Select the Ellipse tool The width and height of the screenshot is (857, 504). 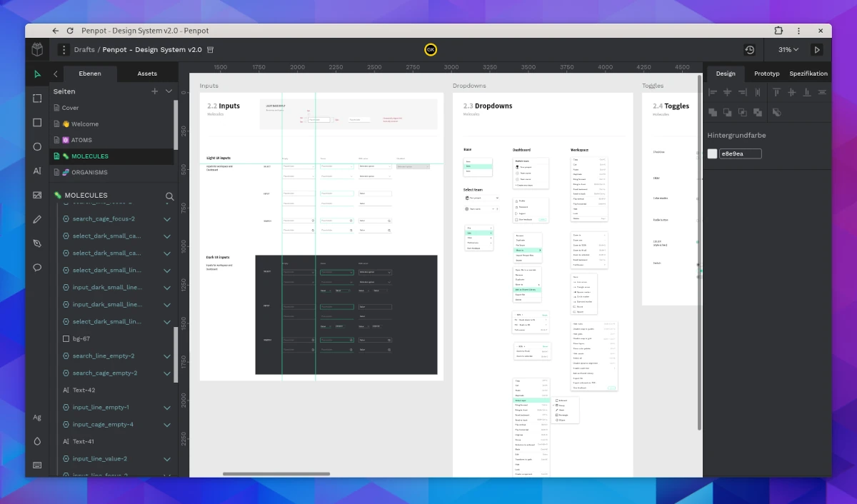click(x=37, y=147)
